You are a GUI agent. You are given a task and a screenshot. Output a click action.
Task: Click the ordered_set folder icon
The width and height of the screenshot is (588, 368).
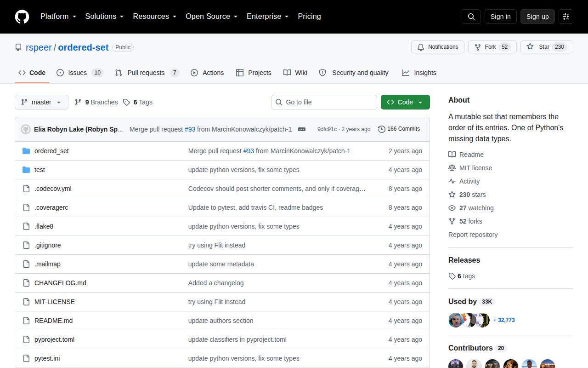tap(26, 151)
